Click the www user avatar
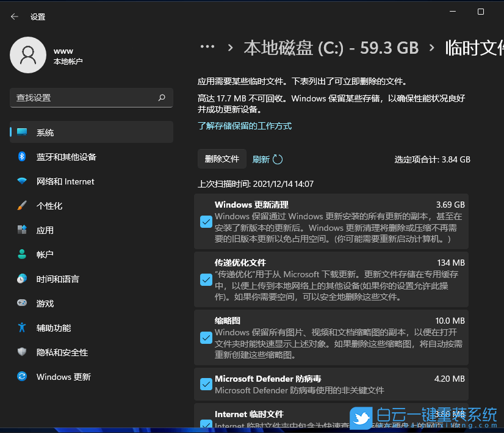Image resolution: width=504 pixels, height=433 pixels. 28,55
